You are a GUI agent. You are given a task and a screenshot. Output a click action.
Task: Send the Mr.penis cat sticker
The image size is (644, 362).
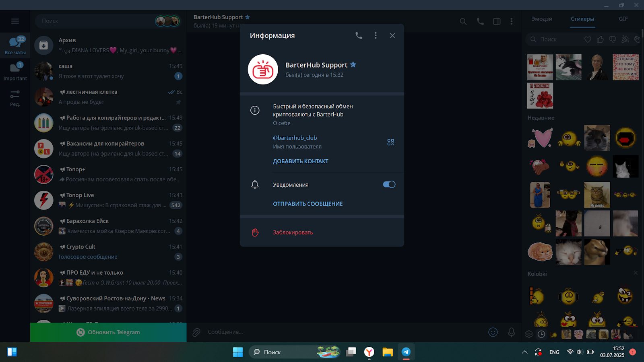click(x=597, y=195)
